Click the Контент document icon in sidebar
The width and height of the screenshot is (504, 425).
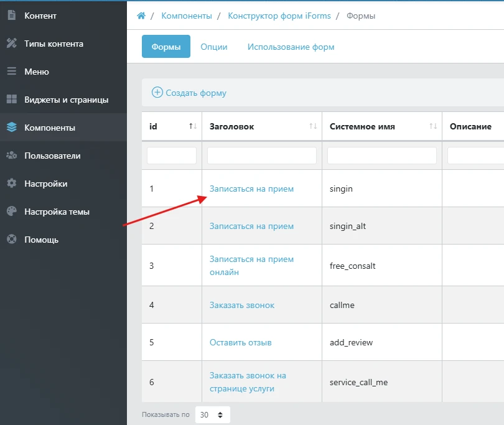[x=11, y=16]
